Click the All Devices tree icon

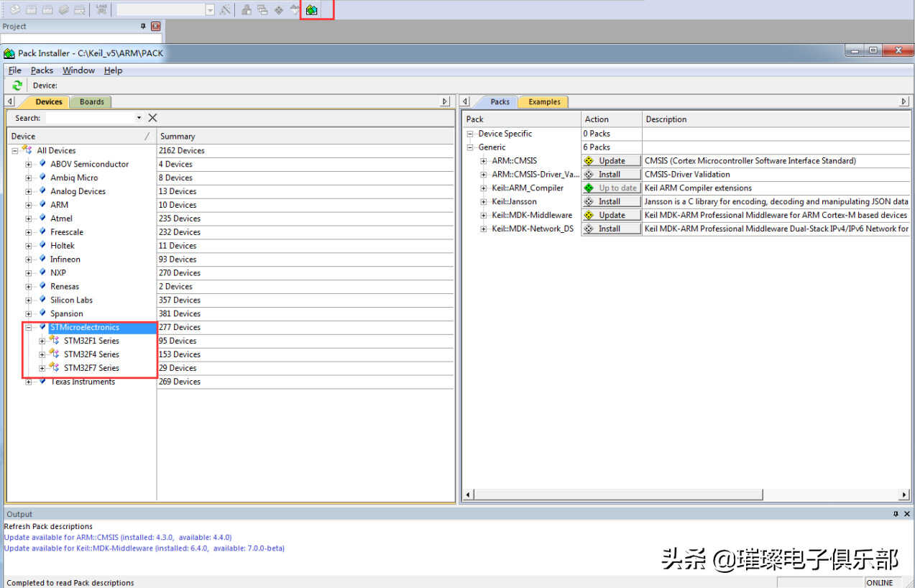point(27,150)
